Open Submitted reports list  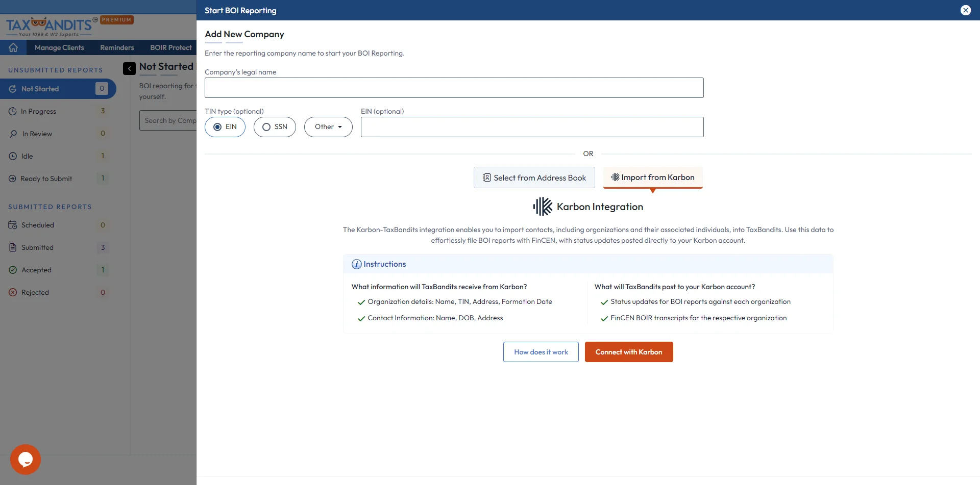[58, 247]
